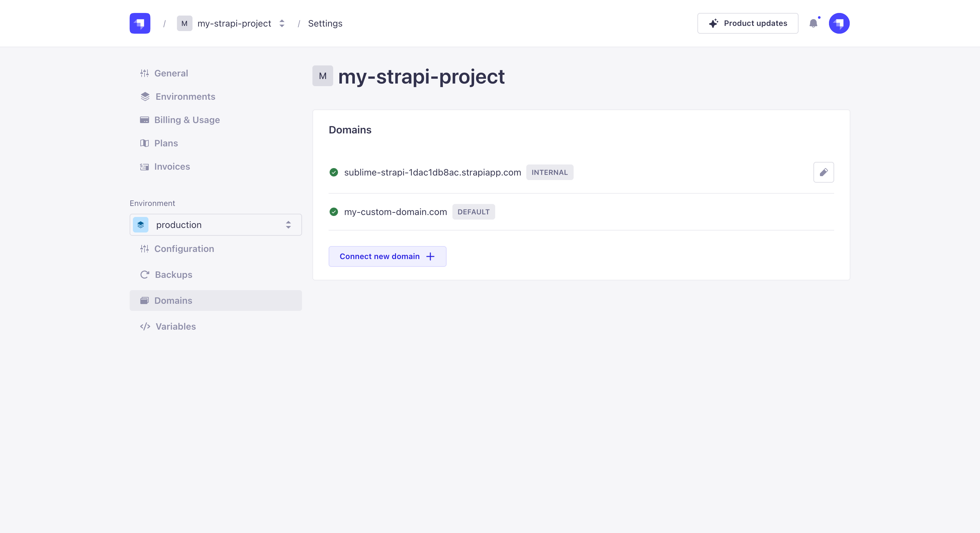
Task: Click the Strapi logo in the breadcrumb
Action: (x=140, y=23)
